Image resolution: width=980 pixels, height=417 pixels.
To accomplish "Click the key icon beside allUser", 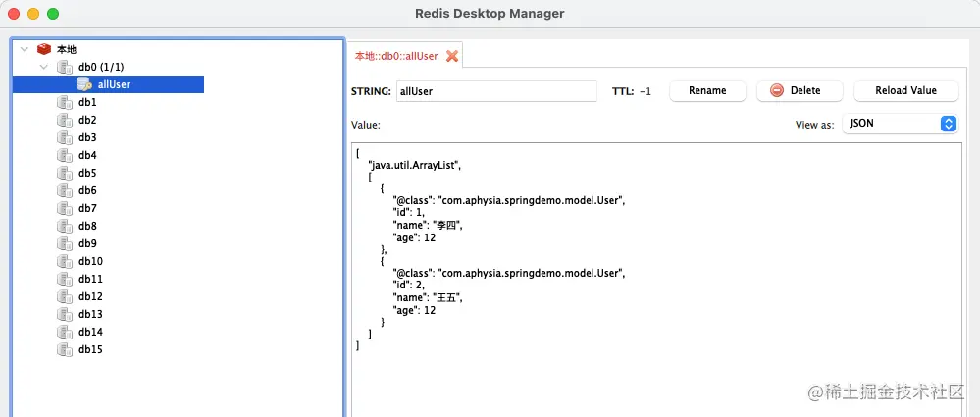I will point(84,84).
